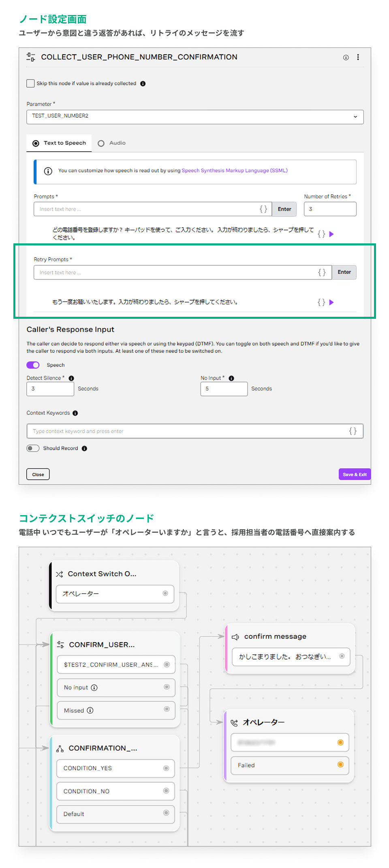The image size is (389, 868).
Task: Select the CONDITION_NO row
Action: point(115,791)
